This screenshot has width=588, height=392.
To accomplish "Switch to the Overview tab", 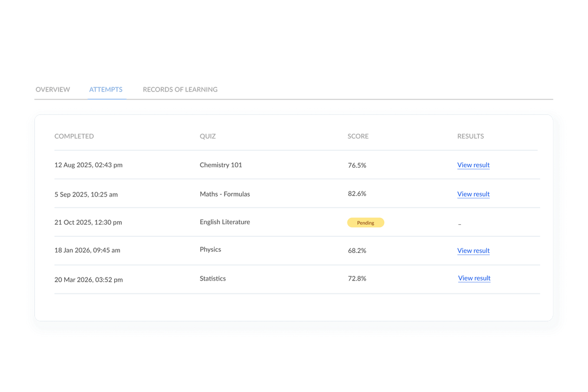I will click(53, 90).
